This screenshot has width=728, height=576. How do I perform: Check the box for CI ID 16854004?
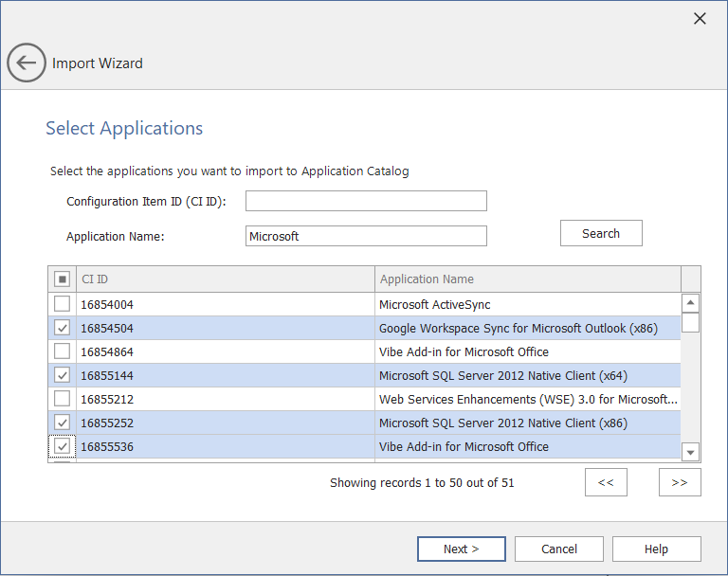[x=62, y=304]
